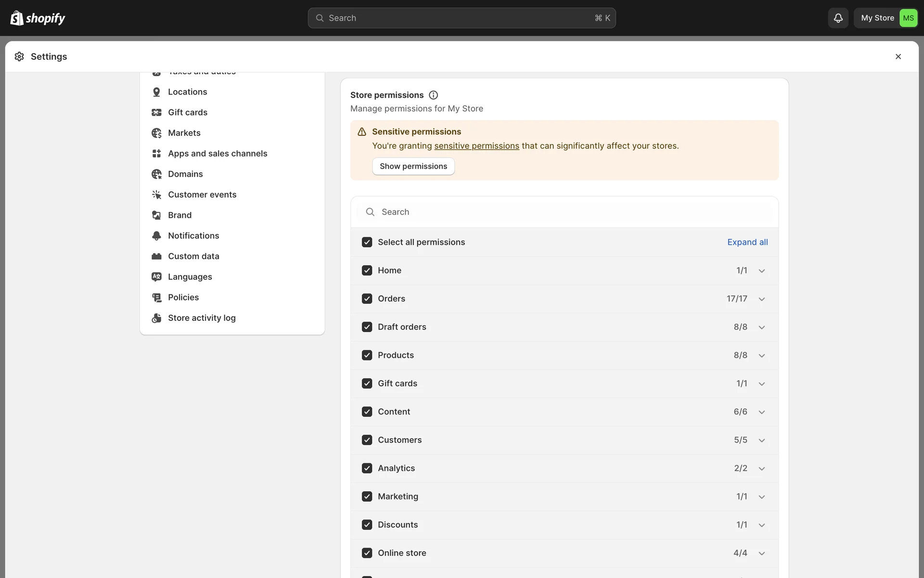The width and height of the screenshot is (924, 578).
Task: Click the Store activity log icon
Action: 156,318
